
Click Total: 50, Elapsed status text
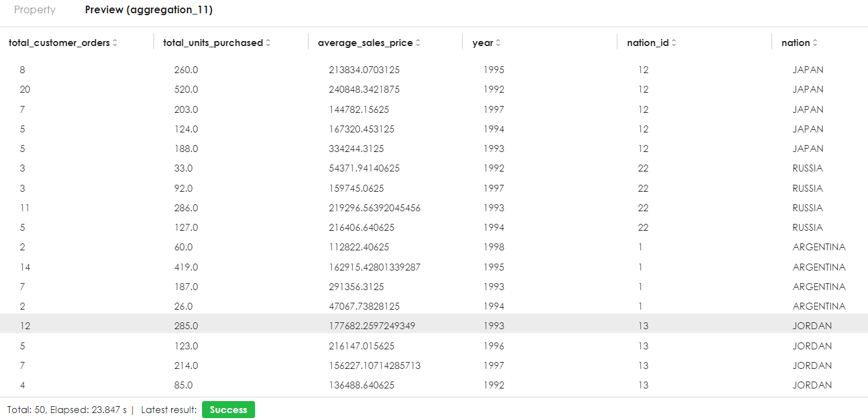tap(67, 410)
